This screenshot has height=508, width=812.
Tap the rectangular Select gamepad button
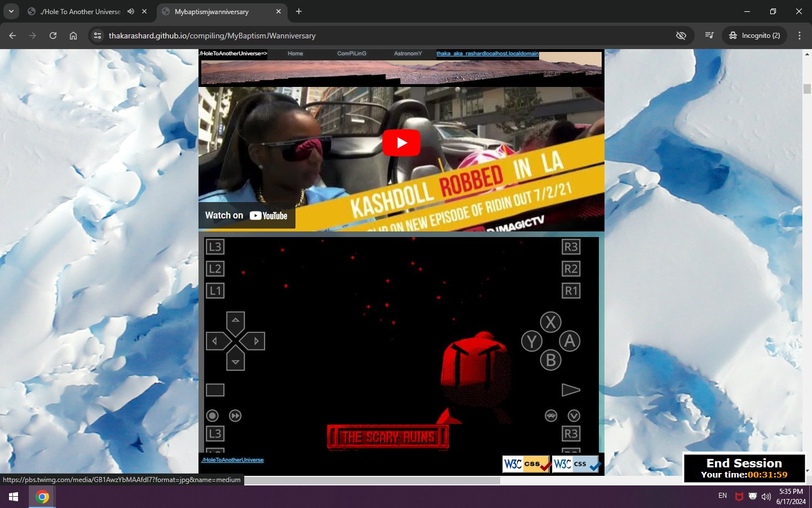215,390
